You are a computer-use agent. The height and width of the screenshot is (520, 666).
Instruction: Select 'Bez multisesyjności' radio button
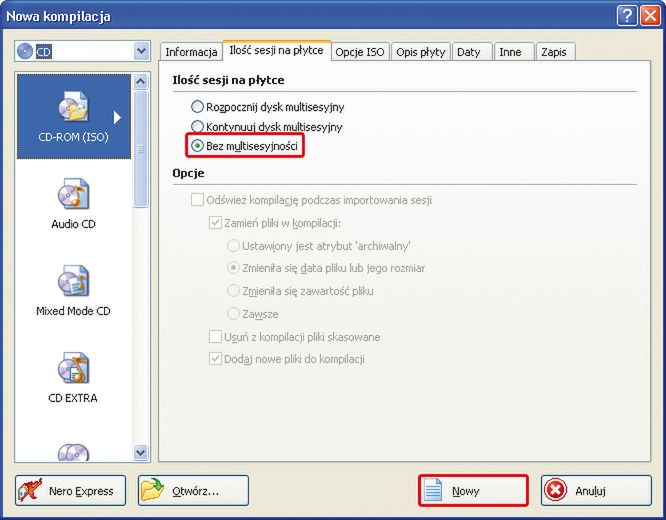197,146
